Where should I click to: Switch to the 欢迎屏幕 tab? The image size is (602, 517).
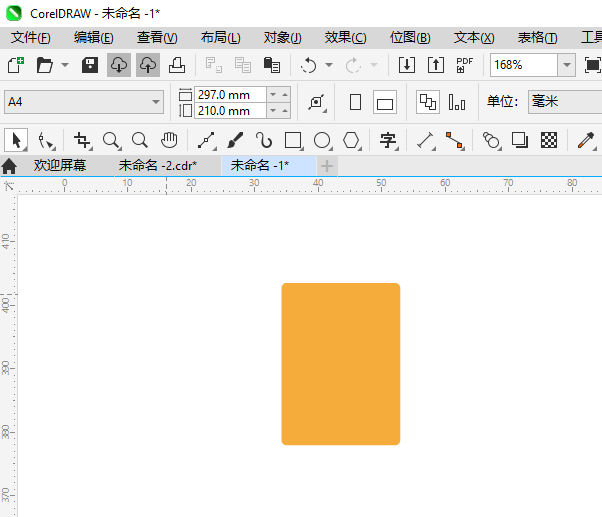click(60, 165)
